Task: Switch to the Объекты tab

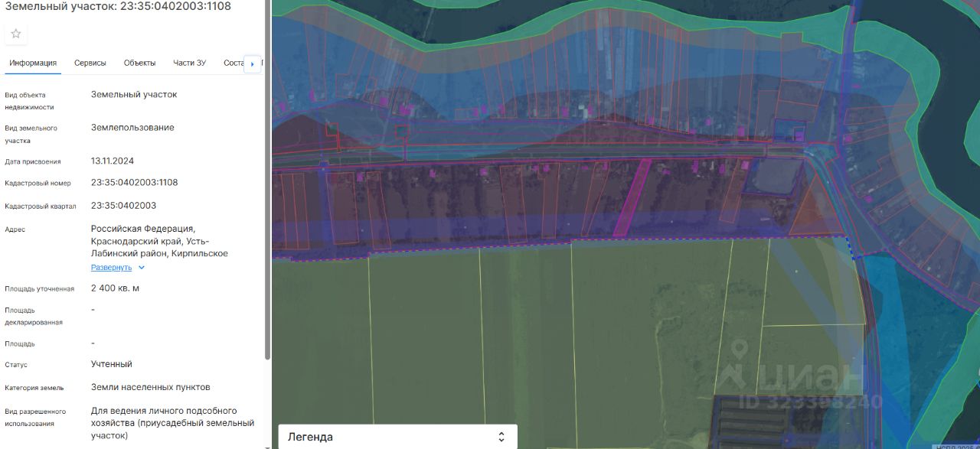Action: pos(139,63)
